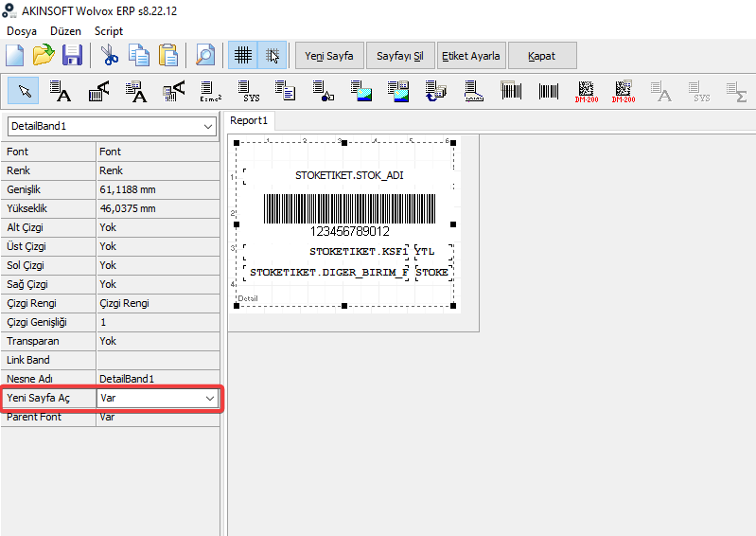Select the STOKE field beside DIGER_BIRIM_F

pyautogui.click(x=433, y=273)
